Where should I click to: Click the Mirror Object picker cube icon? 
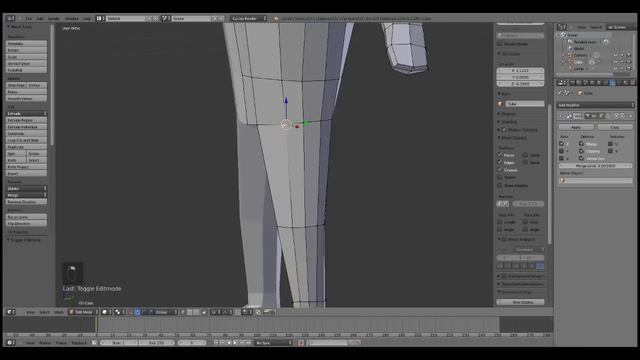point(562,180)
